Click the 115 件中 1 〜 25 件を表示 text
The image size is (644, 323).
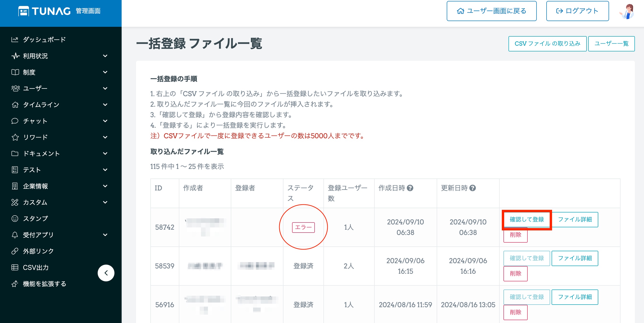[187, 166]
